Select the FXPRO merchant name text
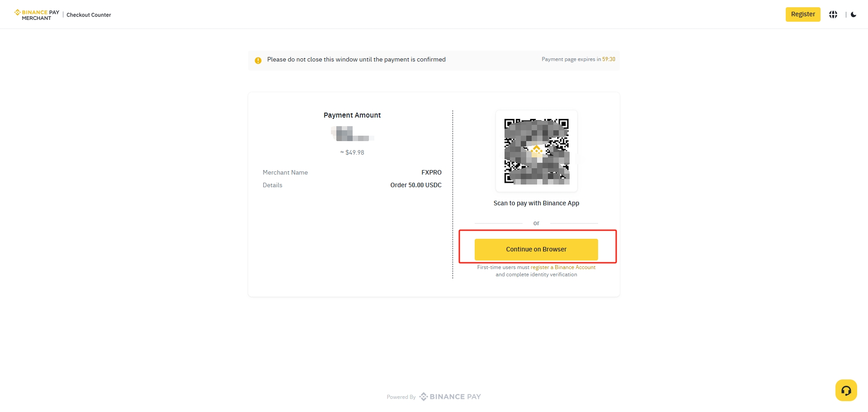The height and width of the screenshot is (412, 868). click(x=431, y=172)
